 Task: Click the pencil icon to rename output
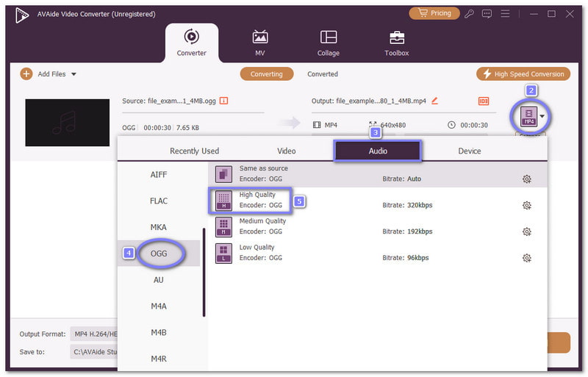point(434,100)
